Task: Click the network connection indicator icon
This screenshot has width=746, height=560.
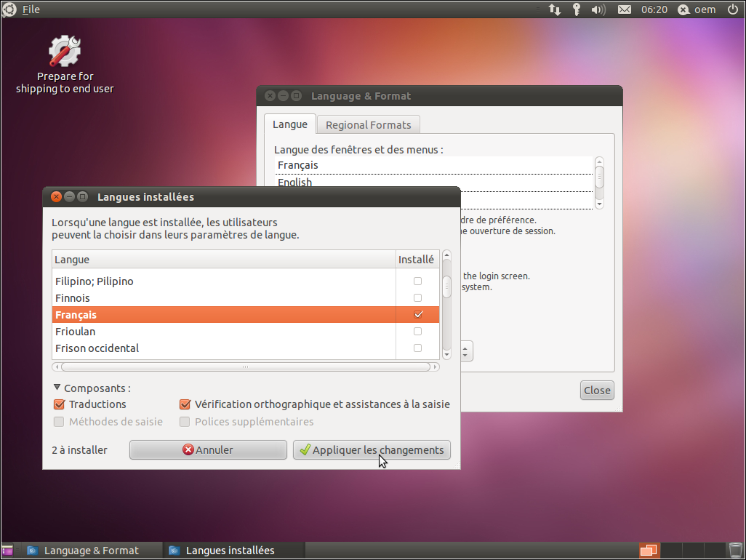Action: pos(555,9)
